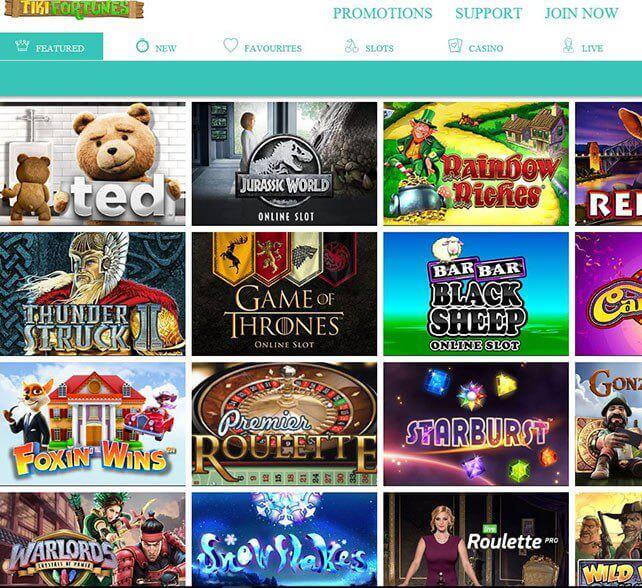Open the Jurassic World online slot

pos(284,164)
